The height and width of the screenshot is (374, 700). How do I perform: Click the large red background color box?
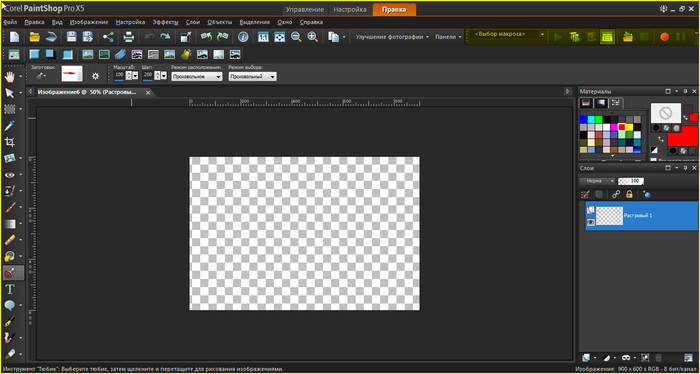click(682, 136)
